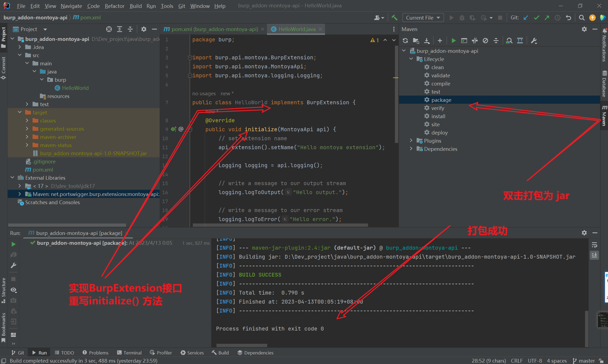Screen dimensions: 608x364
Task: Open Maven Settings wrench icon
Action: [534, 41]
